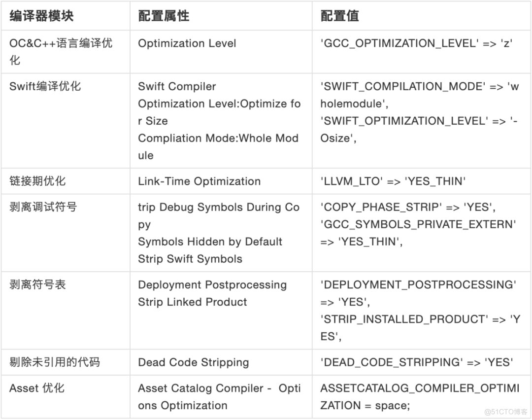Click the 剥离调试符号 row label
Viewport: 532px width, 420px height.
pos(43,207)
